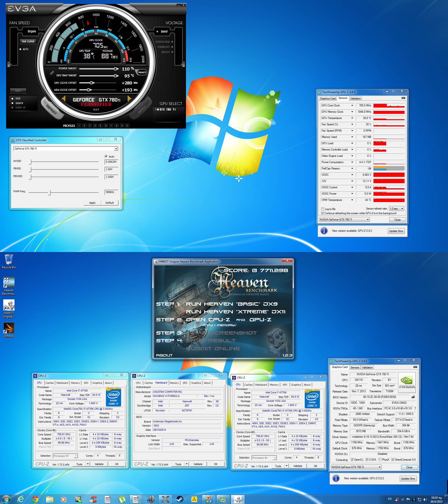Image resolution: width=448 pixels, height=504 pixels.
Task: Open the uTorrent taskbar icon
Action: click(x=122, y=500)
